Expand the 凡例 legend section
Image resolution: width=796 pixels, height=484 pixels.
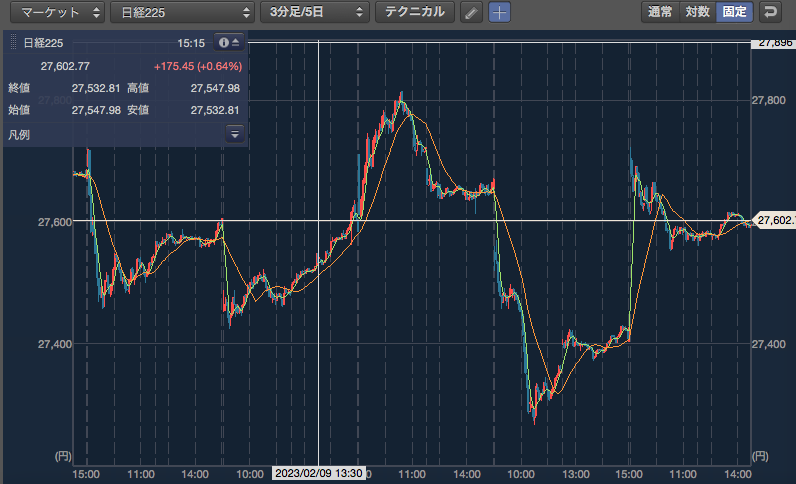point(235,134)
